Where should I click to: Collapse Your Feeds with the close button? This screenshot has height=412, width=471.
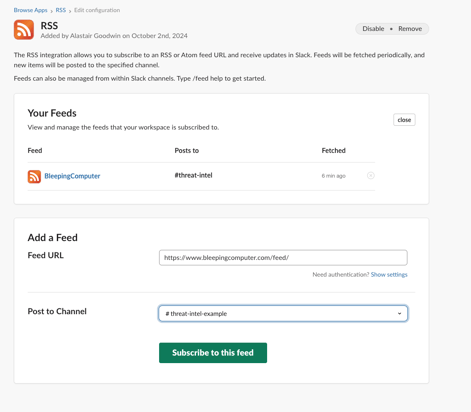pos(404,120)
